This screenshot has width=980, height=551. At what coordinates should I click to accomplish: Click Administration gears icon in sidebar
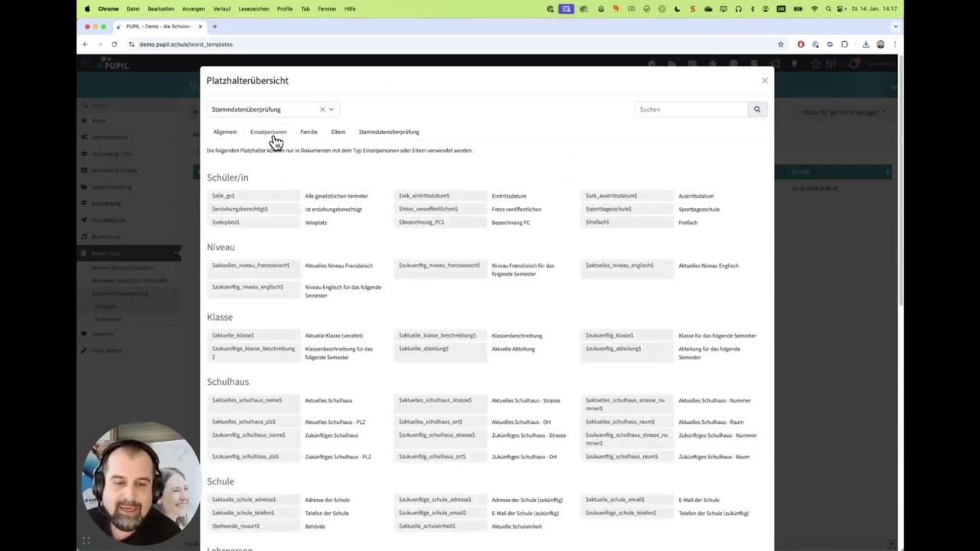[x=84, y=137]
